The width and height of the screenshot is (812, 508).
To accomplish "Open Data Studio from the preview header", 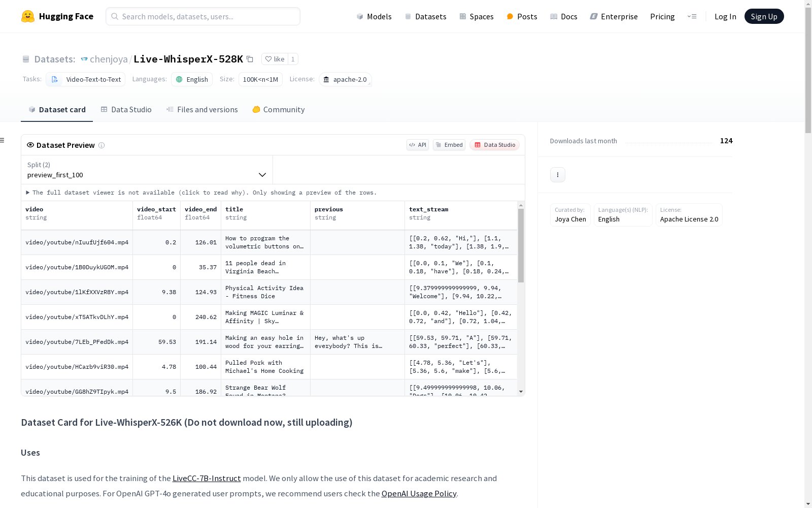I will point(494,145).
